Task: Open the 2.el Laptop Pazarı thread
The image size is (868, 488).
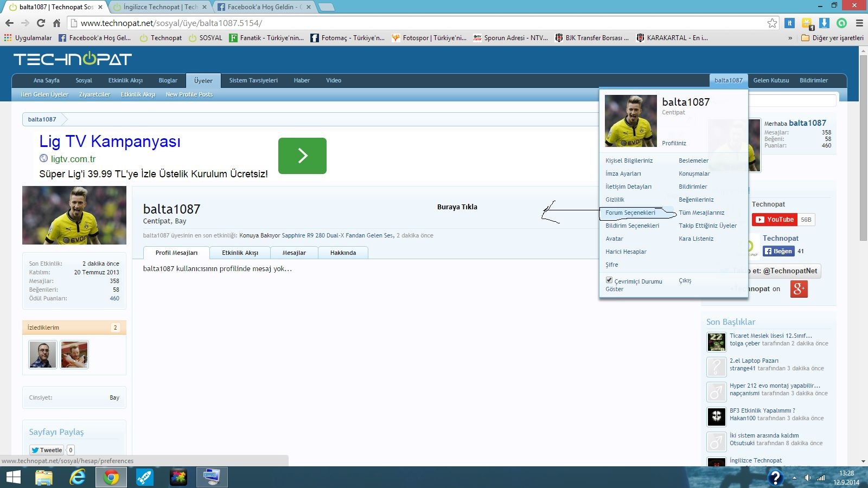Action: [x=754, y=361]
